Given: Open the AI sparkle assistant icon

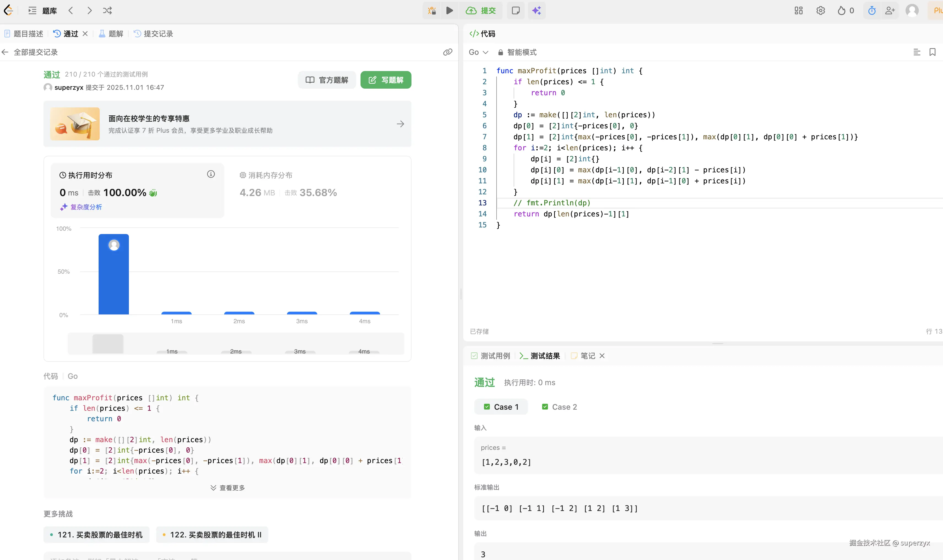Looking at the screenshot, I should (x=536, y=10).
